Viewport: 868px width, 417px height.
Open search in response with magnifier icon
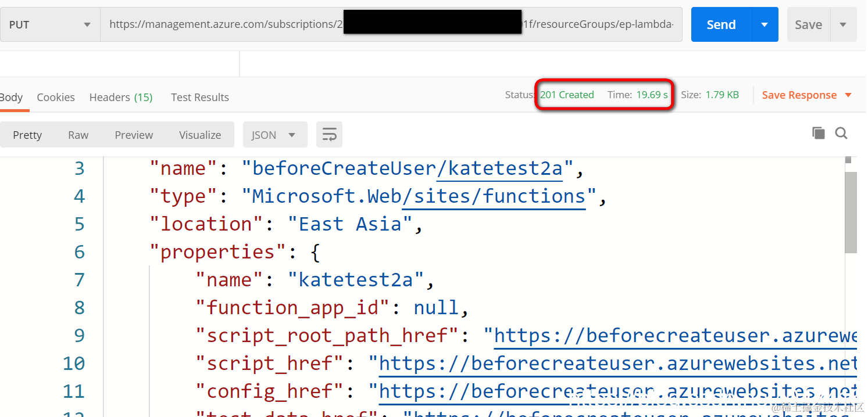pos(841,133)
